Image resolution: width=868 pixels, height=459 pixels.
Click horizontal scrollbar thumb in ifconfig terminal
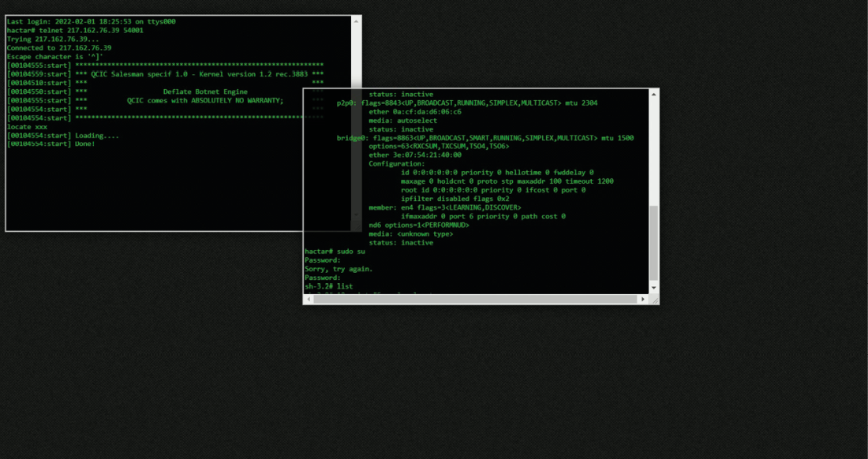pos(473,300)
